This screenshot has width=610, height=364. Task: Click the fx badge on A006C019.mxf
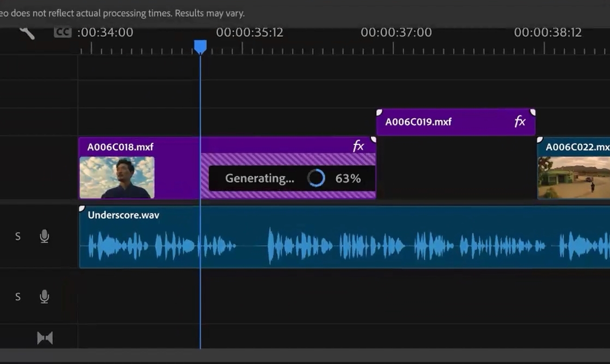(520, 121)
